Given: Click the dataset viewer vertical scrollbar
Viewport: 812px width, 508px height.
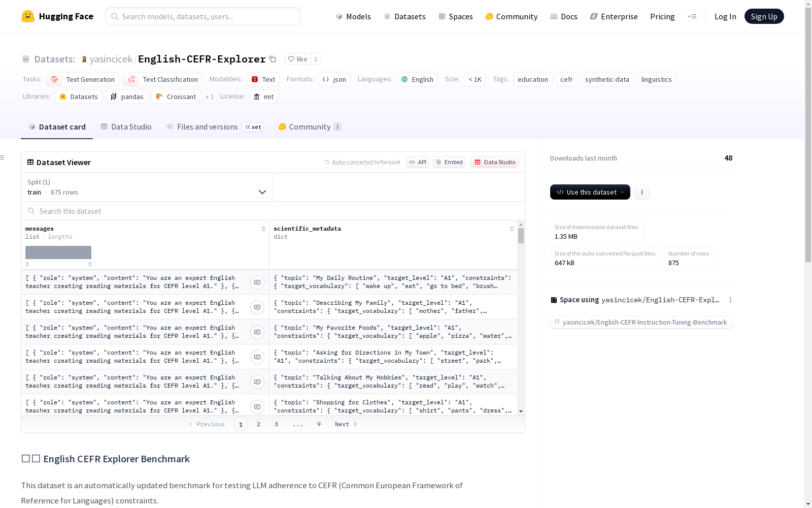Looking at the screenshot, I should tap(521, 236).
